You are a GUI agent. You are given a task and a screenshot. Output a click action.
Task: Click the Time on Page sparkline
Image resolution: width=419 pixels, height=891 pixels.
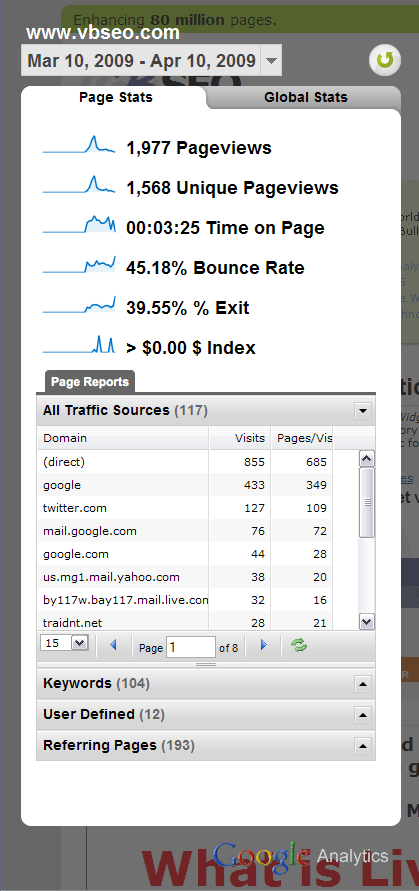click(x=79, y=225)
